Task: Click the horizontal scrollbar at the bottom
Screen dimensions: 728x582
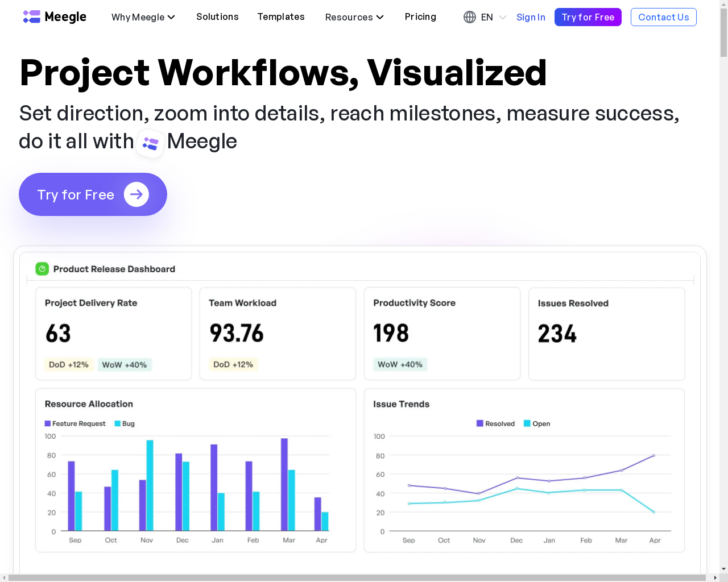Action: point(357,578)
